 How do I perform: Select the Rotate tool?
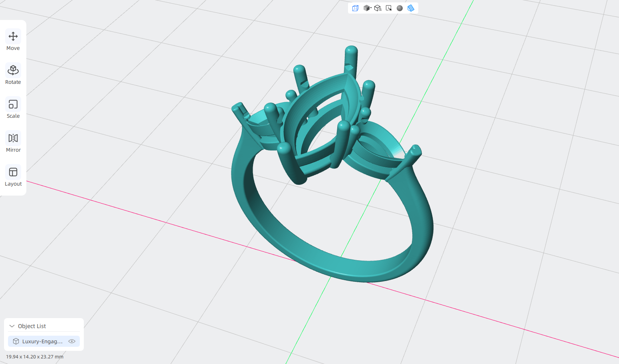point(13,75)
